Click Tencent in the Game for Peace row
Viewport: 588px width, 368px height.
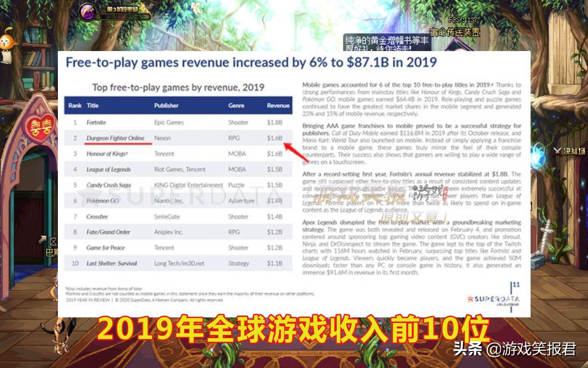[x=164, y=247]
